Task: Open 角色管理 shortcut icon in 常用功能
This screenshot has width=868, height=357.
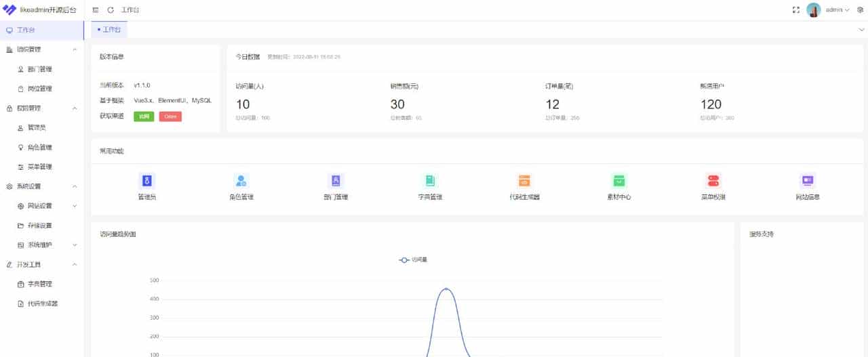Action: tap(241, 181)
